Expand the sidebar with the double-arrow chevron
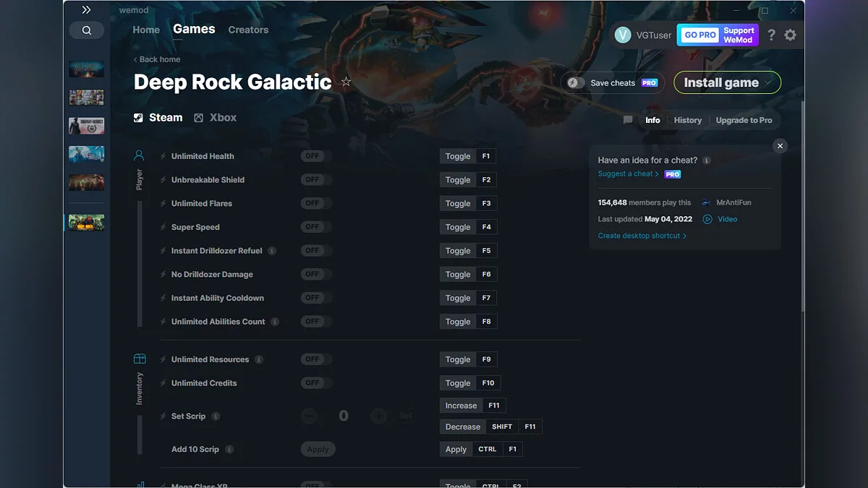This screenshot has width=868, height=488. [86, 9]
